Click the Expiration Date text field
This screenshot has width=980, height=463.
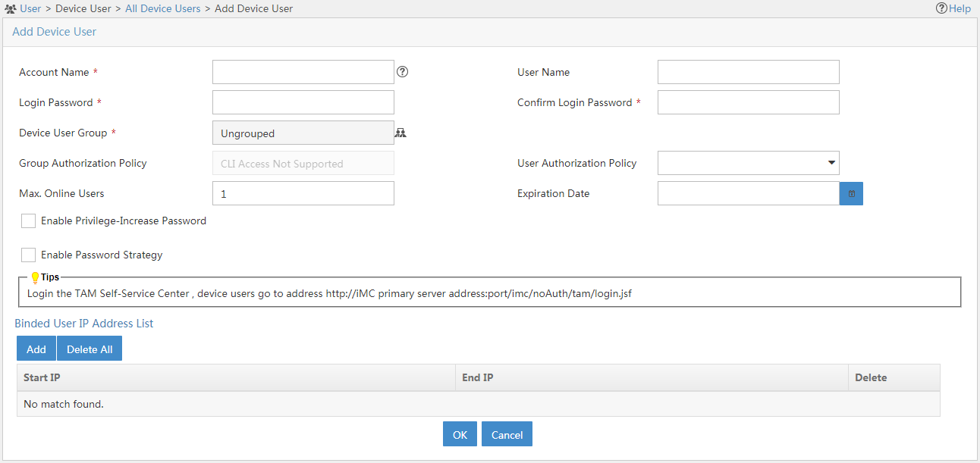click(x=748, y=193)
